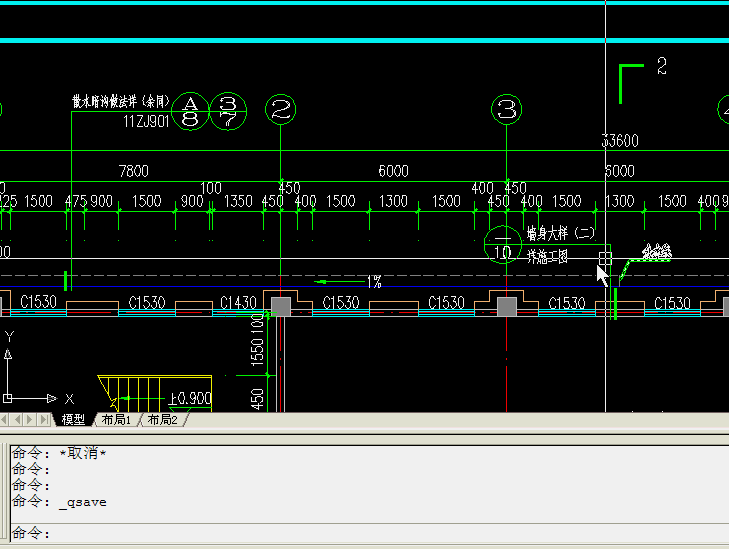Click the _qsave line in command history
729x549 pixels.
(82, 502)
